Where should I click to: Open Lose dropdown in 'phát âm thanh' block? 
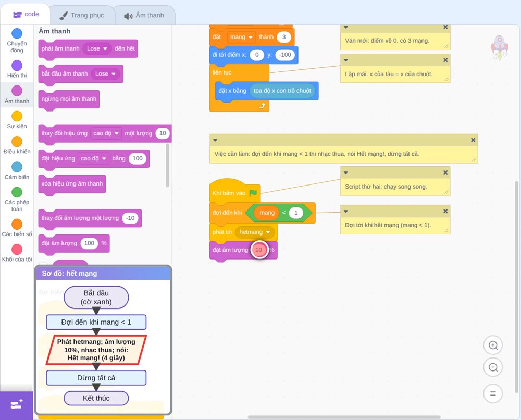tap(97, 48)
